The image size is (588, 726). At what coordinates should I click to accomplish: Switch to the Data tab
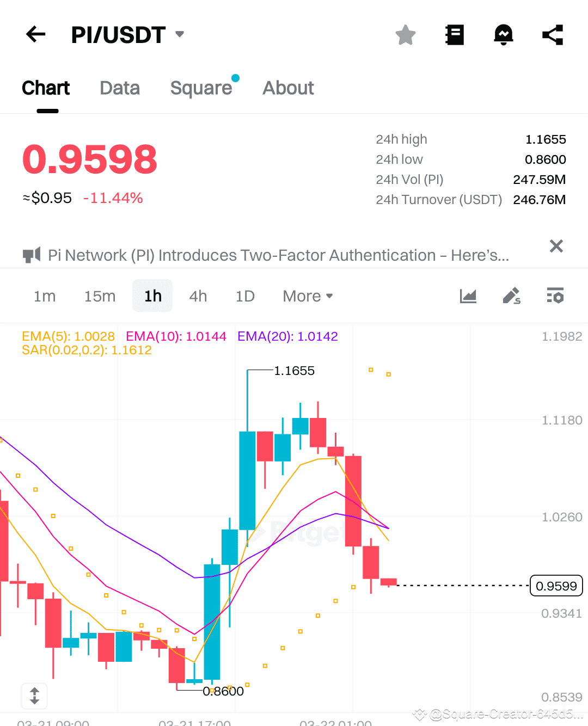coord(119,88)
